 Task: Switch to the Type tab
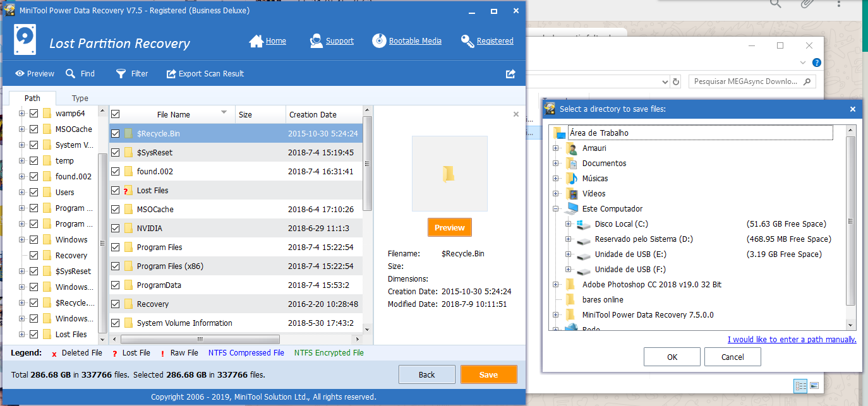80,98
